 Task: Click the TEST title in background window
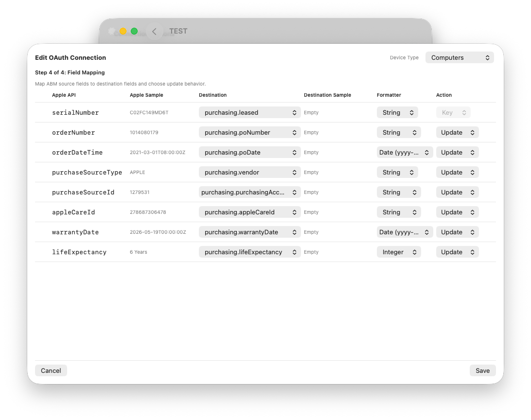coord(178,31)
